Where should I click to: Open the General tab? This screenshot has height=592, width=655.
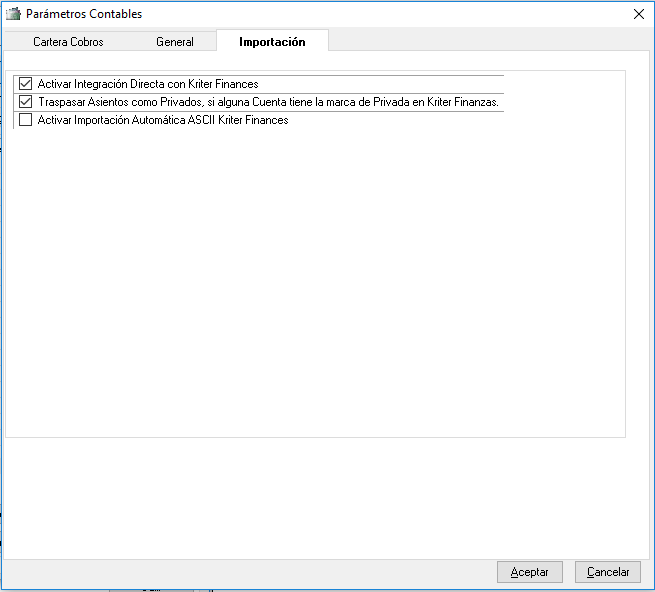[x=175, y=42]
